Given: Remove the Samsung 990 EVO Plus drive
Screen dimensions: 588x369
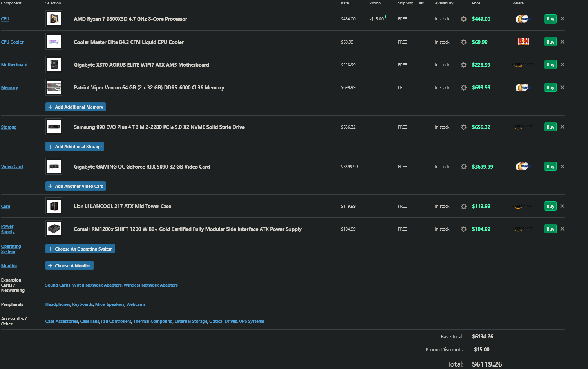Looking at the screenshot, I should point(563,127).
